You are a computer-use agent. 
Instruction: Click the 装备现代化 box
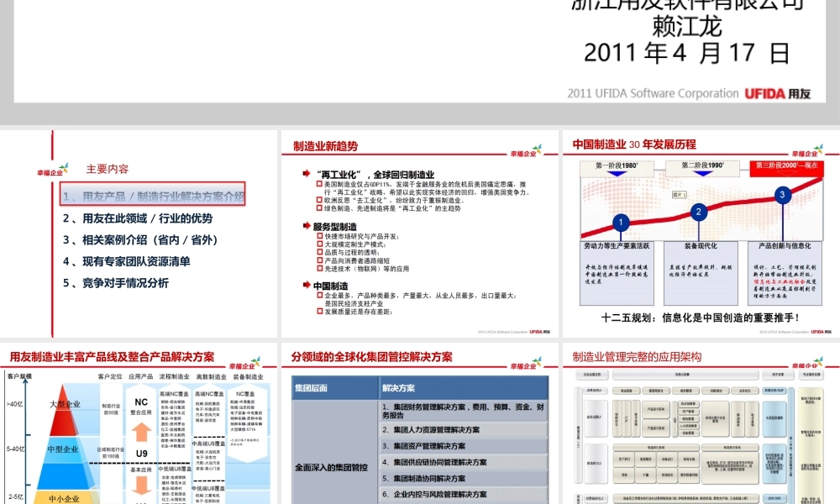tap(701, 273)
